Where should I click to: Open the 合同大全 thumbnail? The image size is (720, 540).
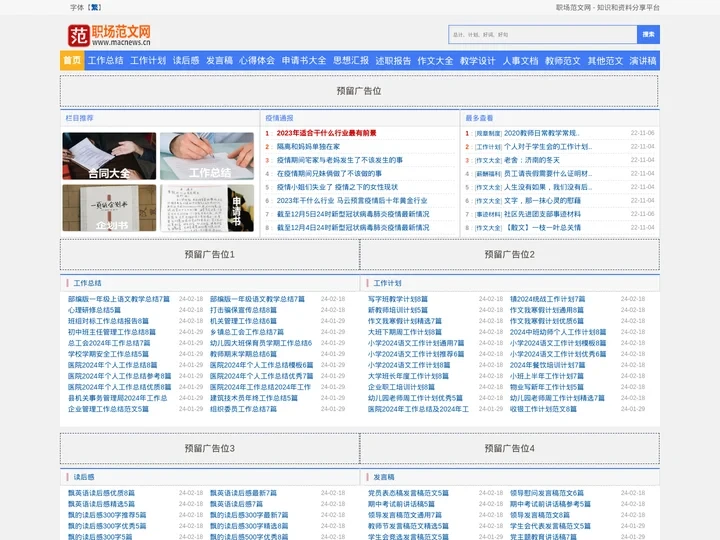tap(109, 156)
